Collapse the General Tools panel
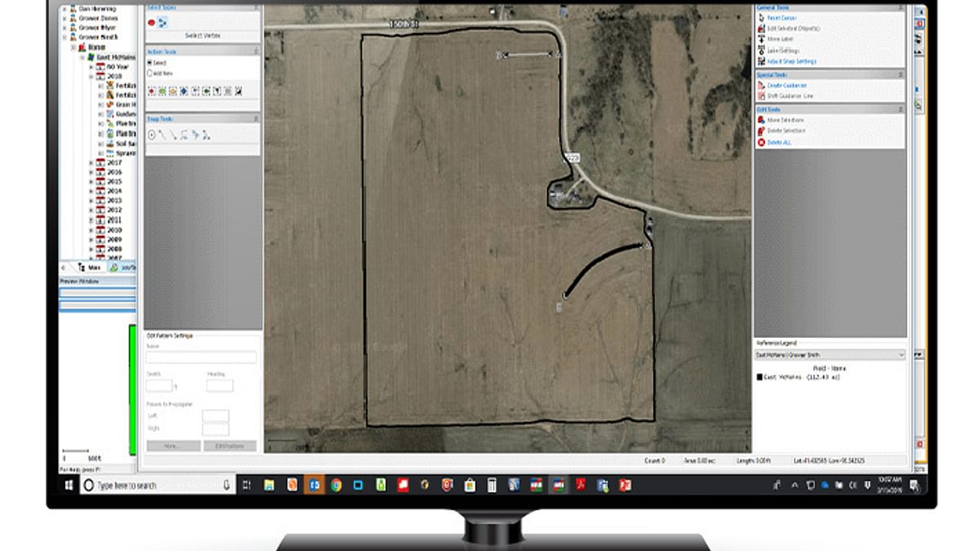 point(899,7)
